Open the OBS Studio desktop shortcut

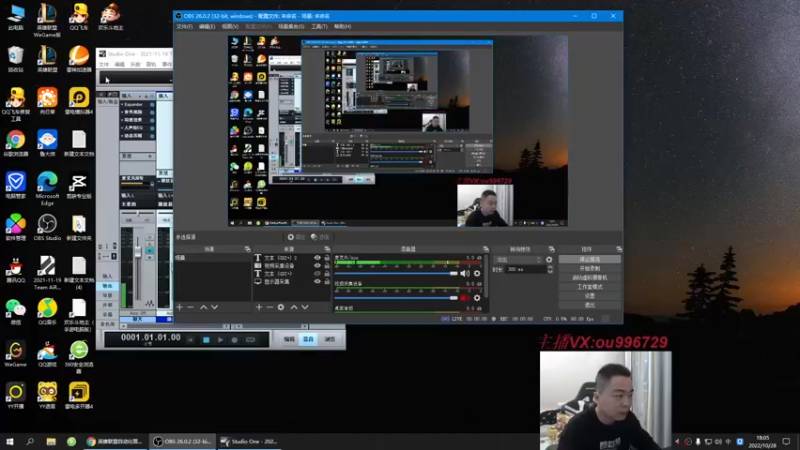click(x=47, y=228)
